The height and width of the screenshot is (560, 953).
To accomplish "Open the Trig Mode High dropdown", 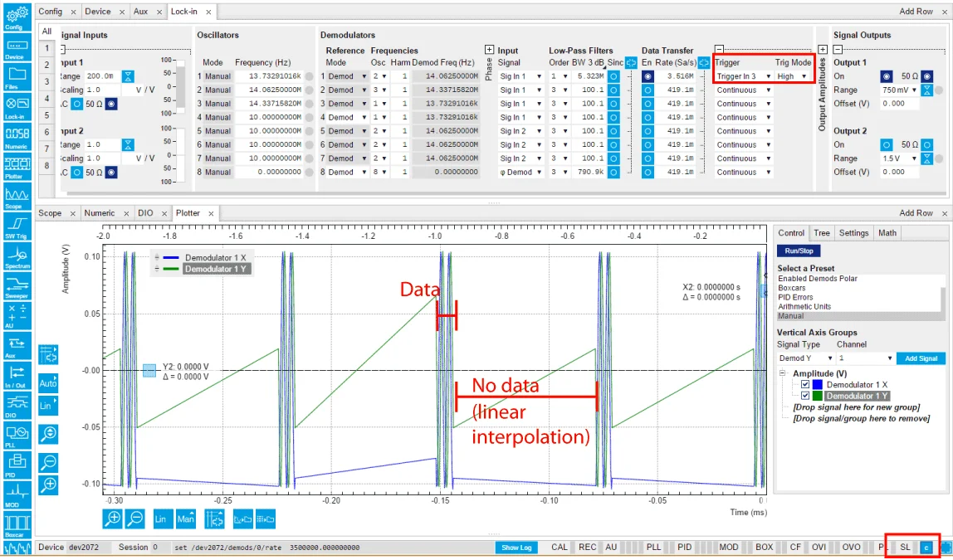I will [x=792, y=76].
